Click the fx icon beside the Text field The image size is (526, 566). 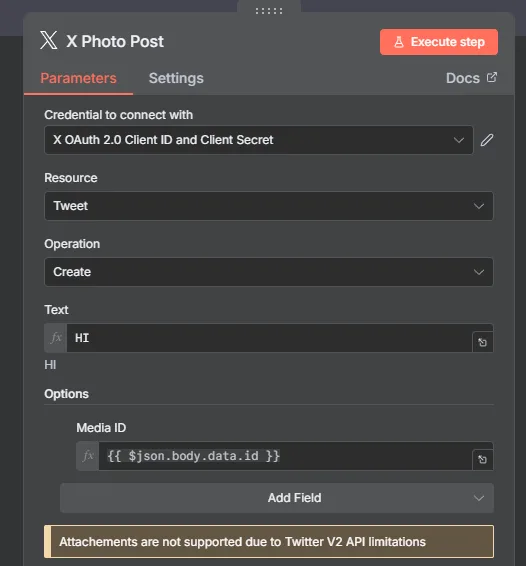pos(56,338)
